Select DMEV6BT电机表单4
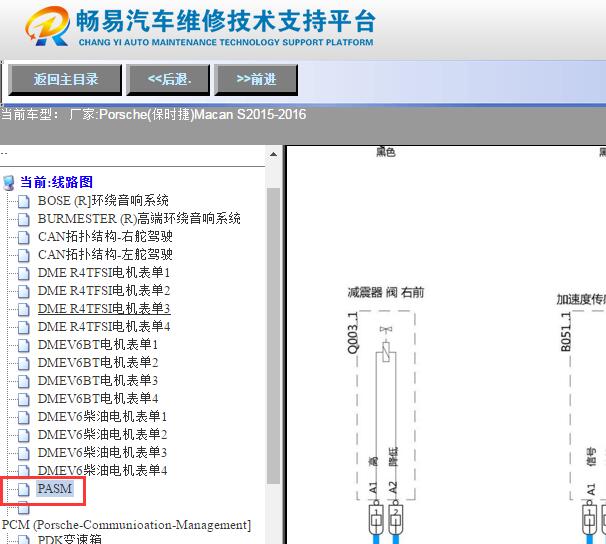 tap(98, 399)
